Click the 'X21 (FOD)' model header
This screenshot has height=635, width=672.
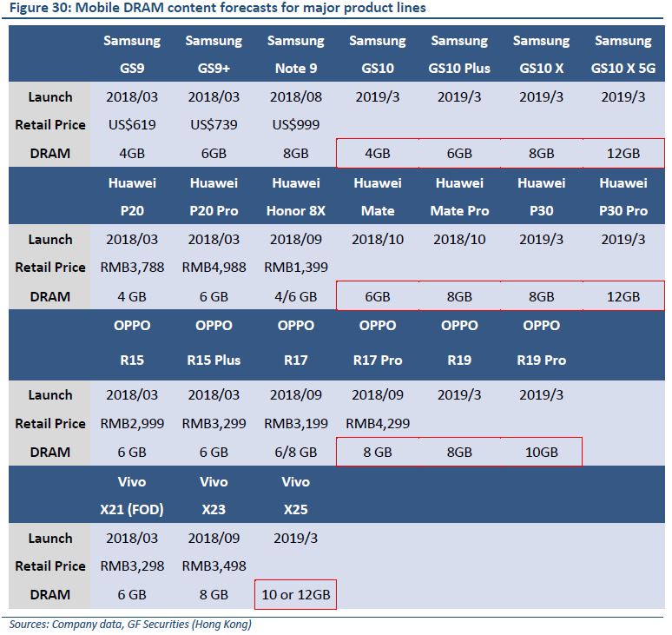pos(132,509)
